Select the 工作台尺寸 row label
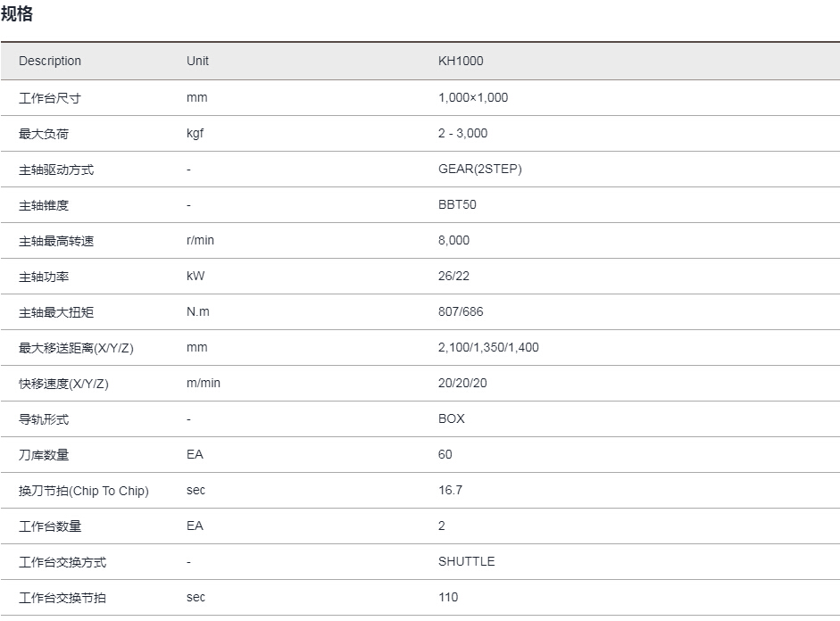 coord(49,98)
